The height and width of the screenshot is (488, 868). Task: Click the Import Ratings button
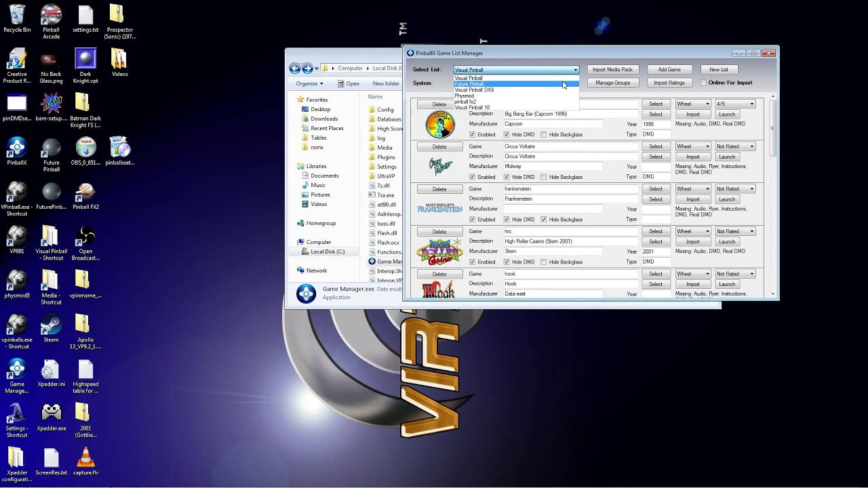pyautogui.click(x=669, y=83)
